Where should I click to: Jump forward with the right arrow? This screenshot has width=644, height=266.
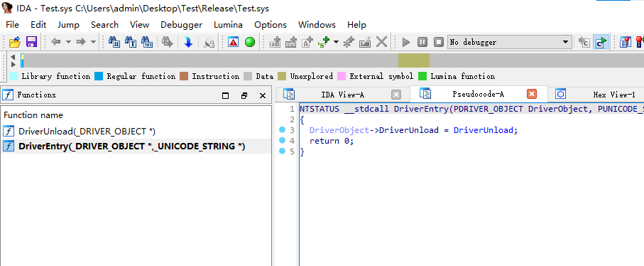tap(81, 42)
